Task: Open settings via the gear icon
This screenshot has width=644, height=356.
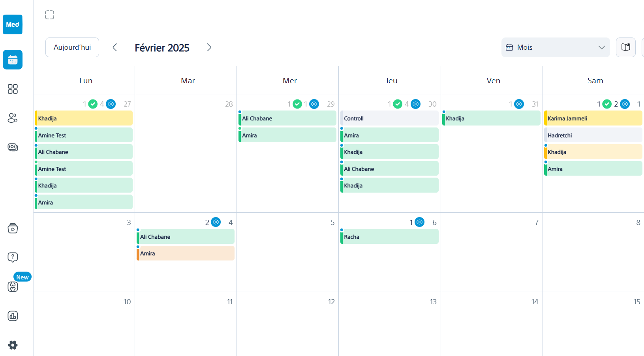Action: point(13,345)
